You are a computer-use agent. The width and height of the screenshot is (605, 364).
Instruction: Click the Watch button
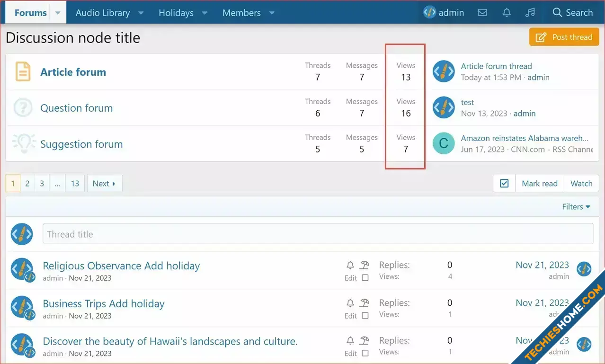pos(581,183)
